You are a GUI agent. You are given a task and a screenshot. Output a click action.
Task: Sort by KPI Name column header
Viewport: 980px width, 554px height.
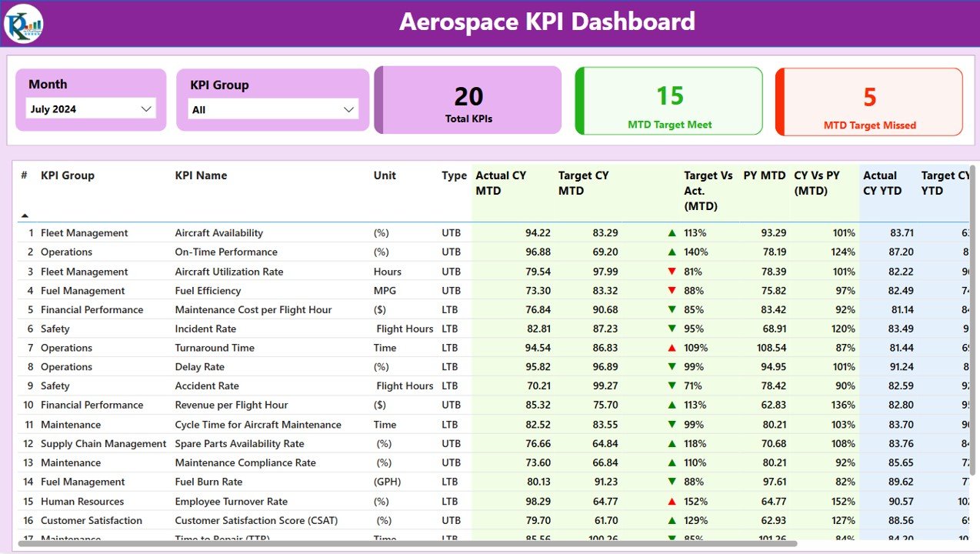tap(201, 175)
